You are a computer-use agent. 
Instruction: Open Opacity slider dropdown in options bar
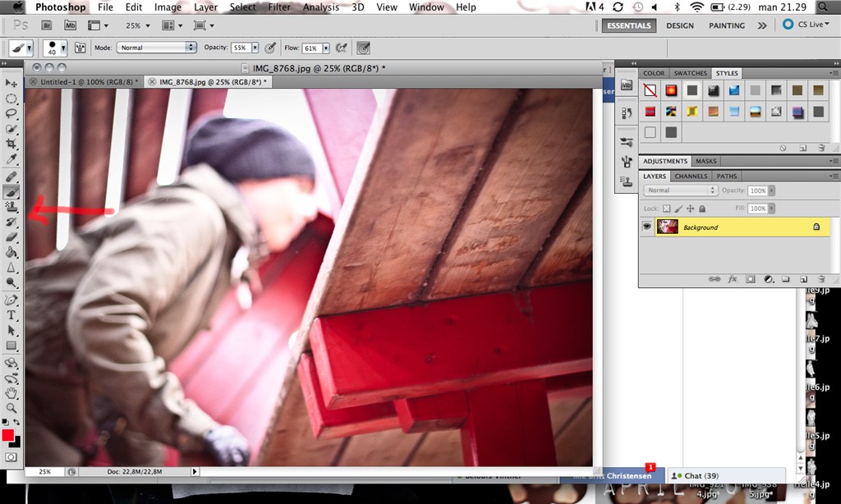click(255, 48)
